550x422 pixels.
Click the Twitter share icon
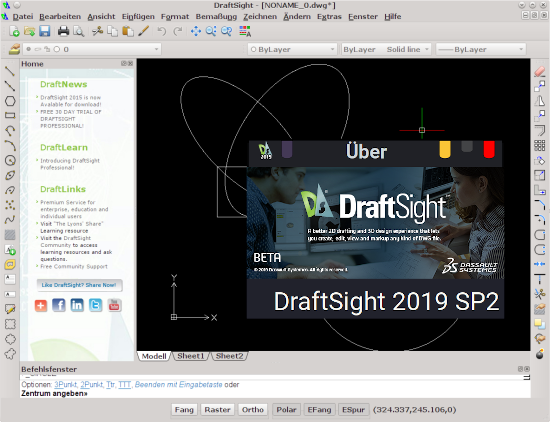tap(95, 306)
